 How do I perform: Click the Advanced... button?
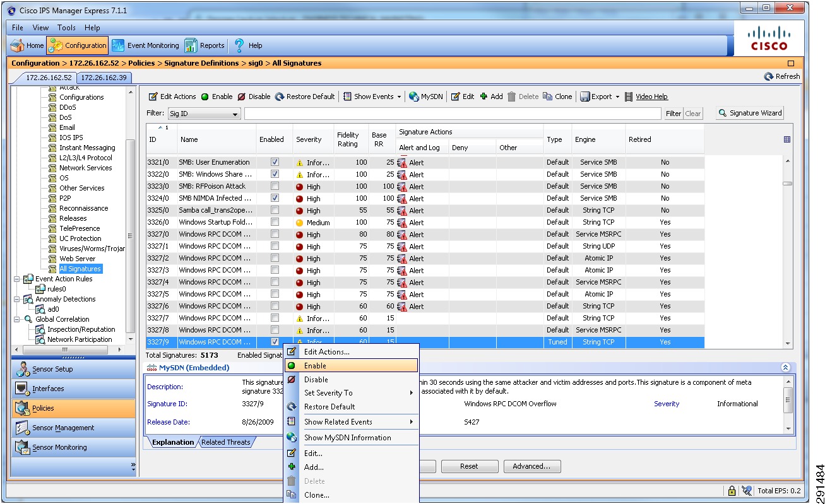pyautogui.click(x=531, y=467)
